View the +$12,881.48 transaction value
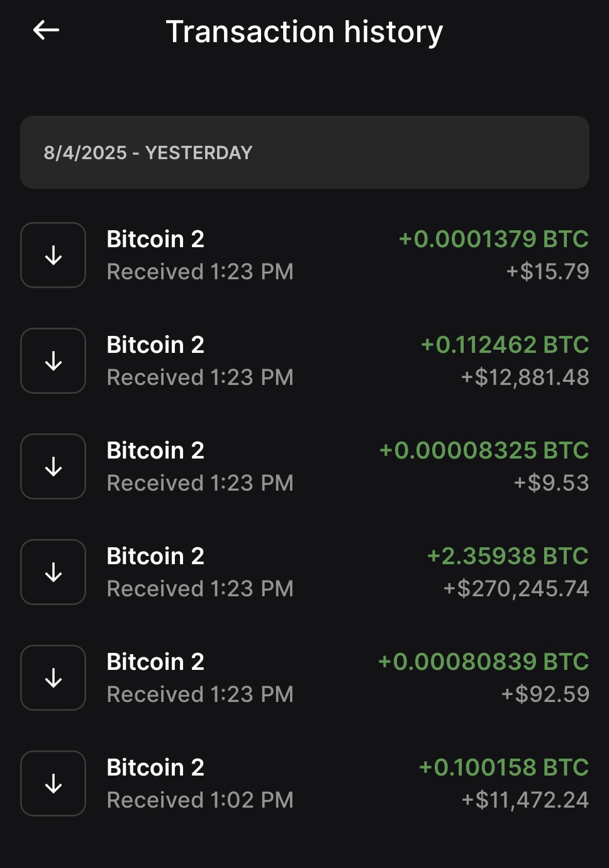 (x=525, y=377)
